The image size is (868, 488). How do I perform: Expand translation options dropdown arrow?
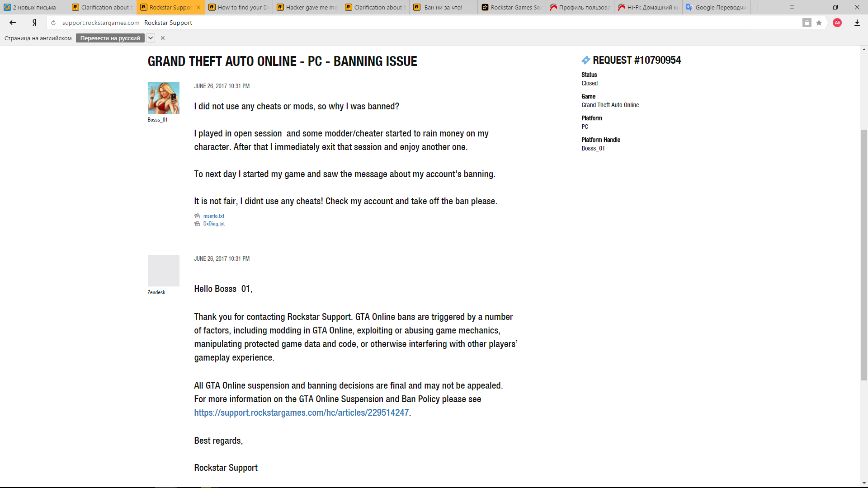[x=151, y=38]
